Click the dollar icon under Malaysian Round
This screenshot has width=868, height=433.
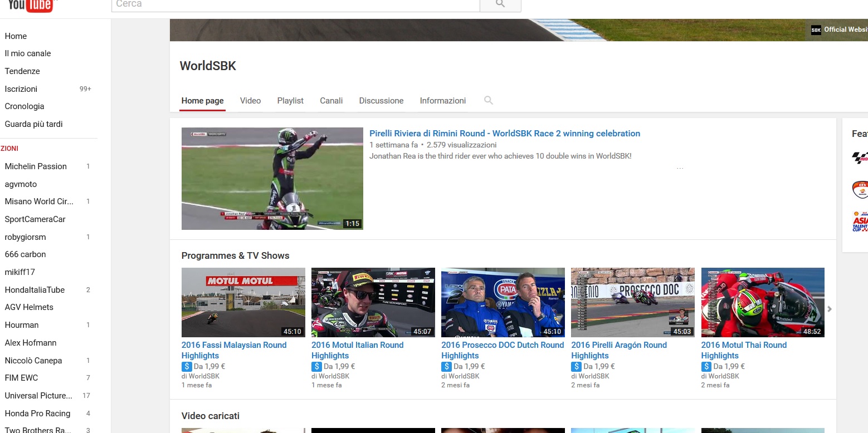pos(187,366)
